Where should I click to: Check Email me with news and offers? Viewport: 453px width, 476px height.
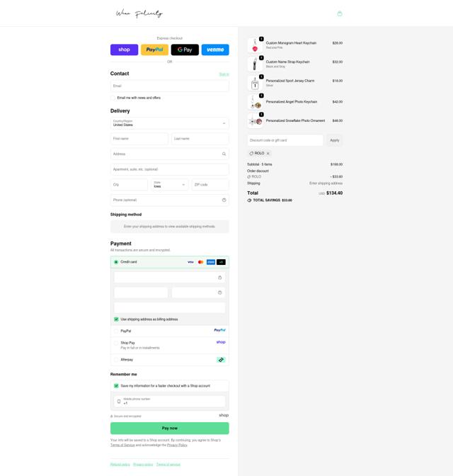tap(113, 98)
